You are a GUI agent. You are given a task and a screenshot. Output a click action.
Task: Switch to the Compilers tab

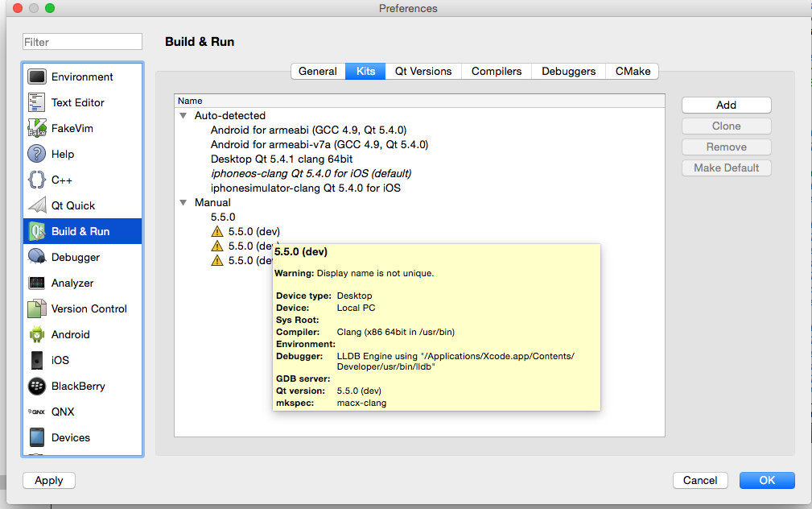[x=497, y=71]
